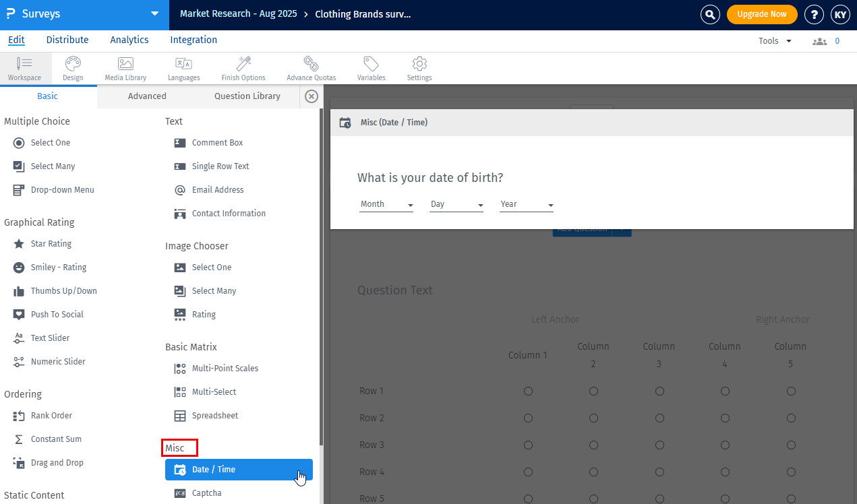The image size is (857, 504).
Task: Open the Analytics menu
Action: (x=129, y=40)
